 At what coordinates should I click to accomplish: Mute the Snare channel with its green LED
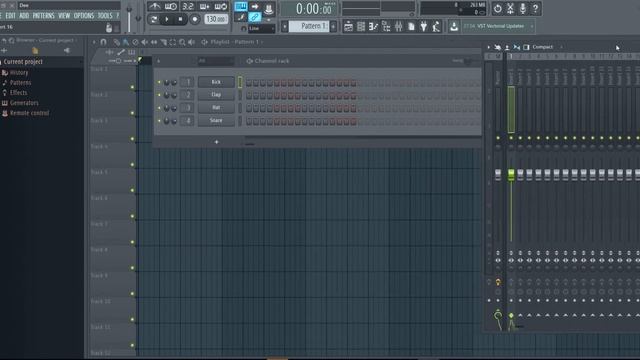tap(159, 121)
